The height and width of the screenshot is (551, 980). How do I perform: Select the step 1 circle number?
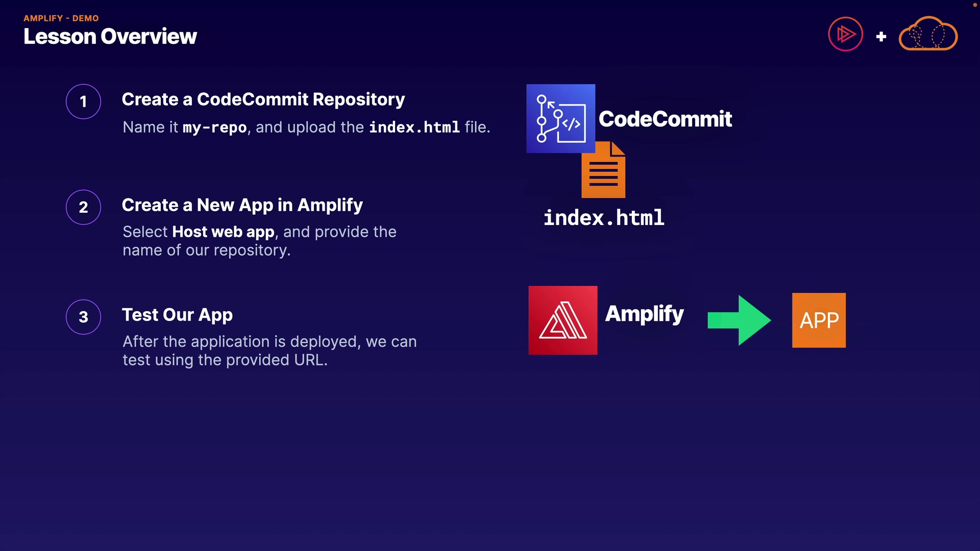83,102
